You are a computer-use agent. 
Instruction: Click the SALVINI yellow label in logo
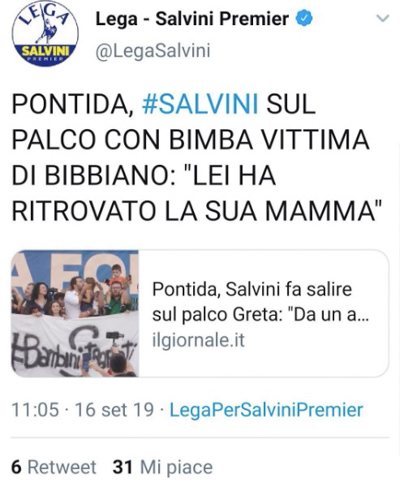tap(45, 51)
